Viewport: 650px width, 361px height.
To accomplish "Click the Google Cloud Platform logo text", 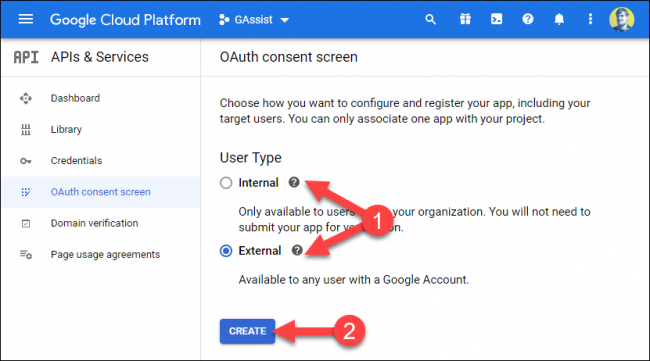I will point(125,20).
